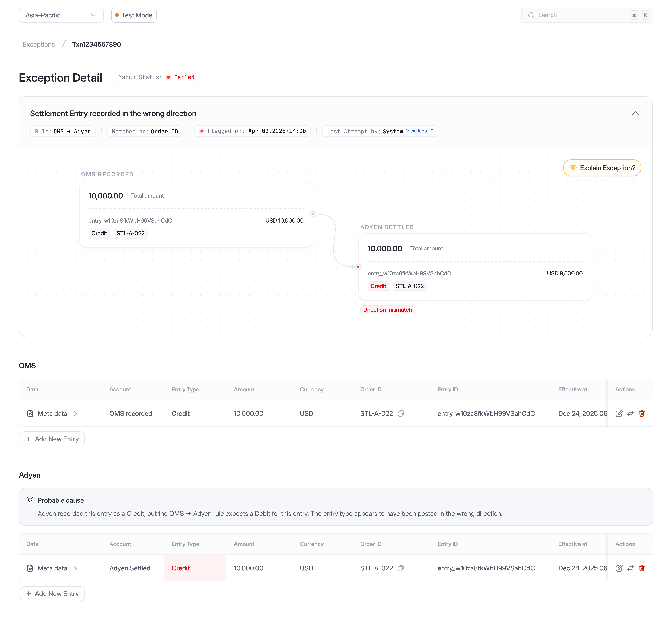Screen dimensions: 672x620
Task: Click USD 10,000.00 in OMS Recorded card
Action: (x=284, y=221)
